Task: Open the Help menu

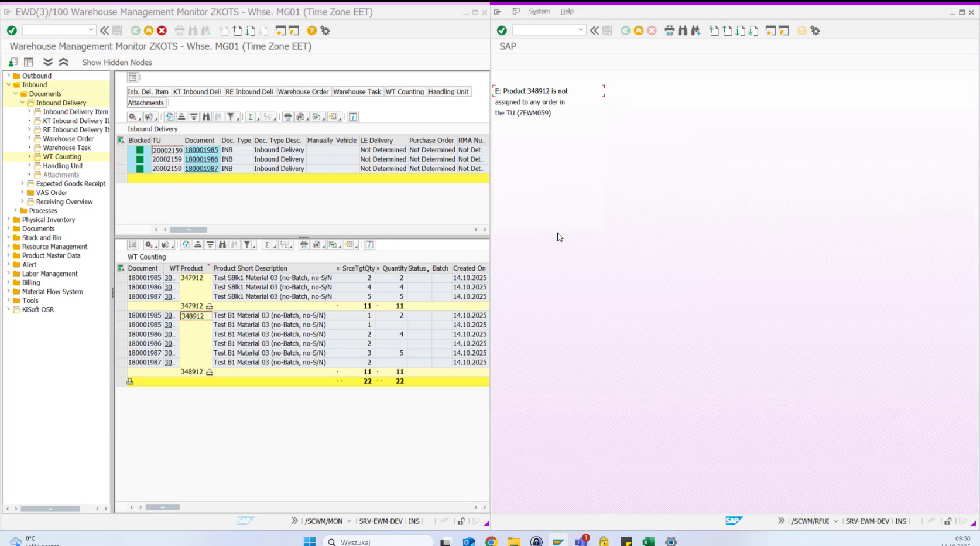Action: coord(566,11)
